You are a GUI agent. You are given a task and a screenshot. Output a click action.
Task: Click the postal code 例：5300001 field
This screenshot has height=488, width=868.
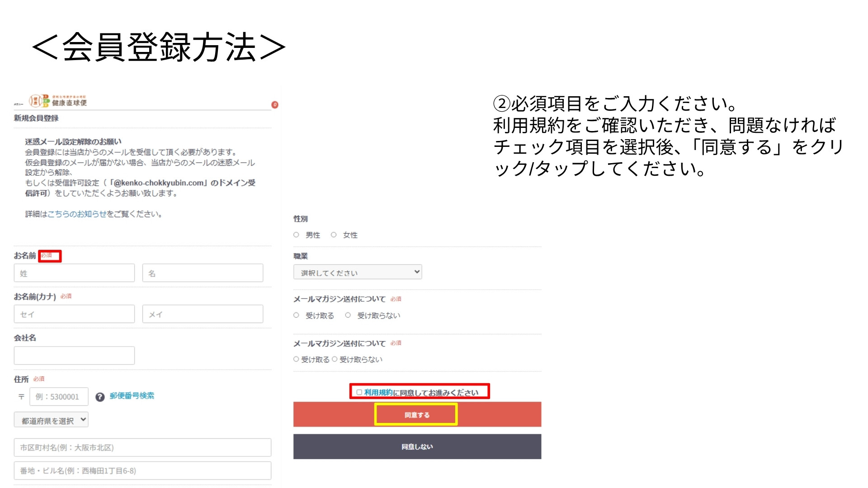click(59, 396)
